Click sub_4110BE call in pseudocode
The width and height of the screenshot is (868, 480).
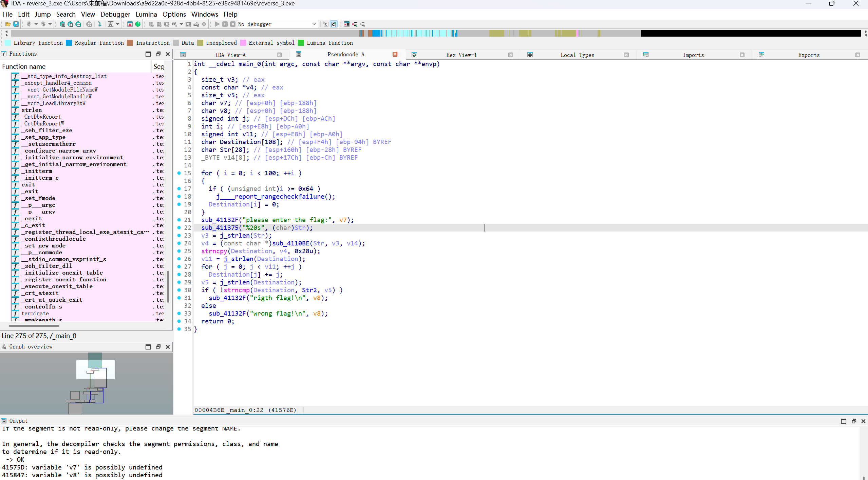(x=290, y=243)
